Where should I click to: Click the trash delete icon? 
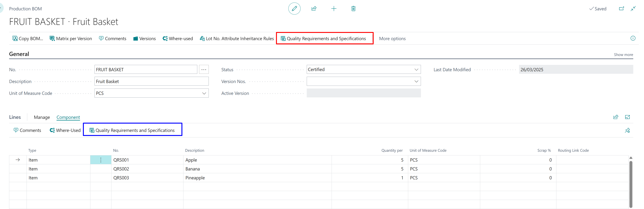pyautogui.click(x=353, y=9)
